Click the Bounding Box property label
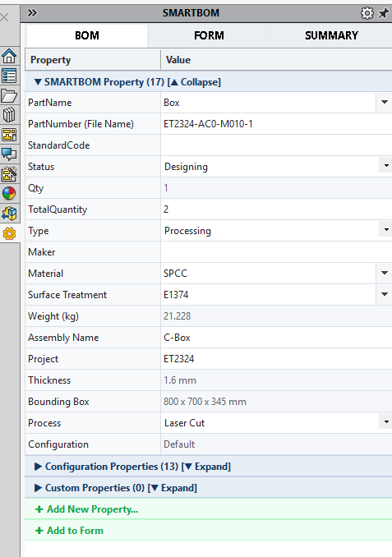This screenshot has width=392, height=557. tap(58, 402)
